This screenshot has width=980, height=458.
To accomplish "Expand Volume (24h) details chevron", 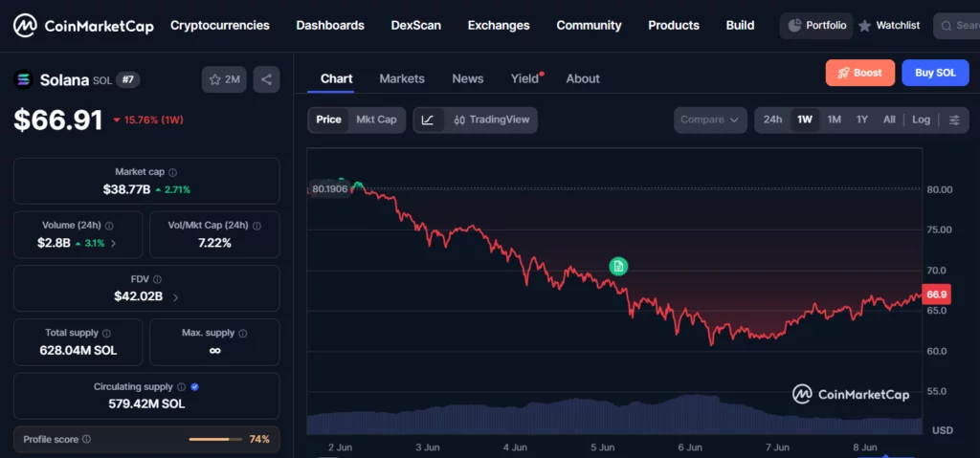I will 113,244.
